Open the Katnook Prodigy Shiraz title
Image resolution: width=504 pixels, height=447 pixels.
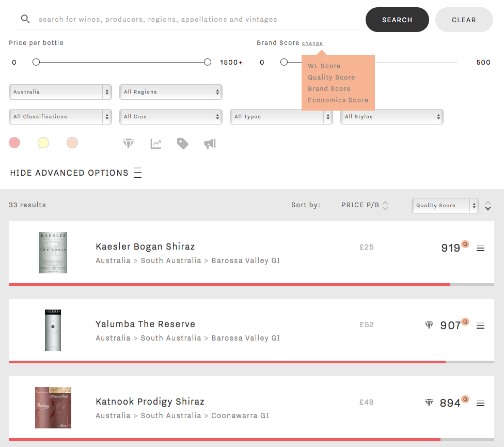coord(150,402)
